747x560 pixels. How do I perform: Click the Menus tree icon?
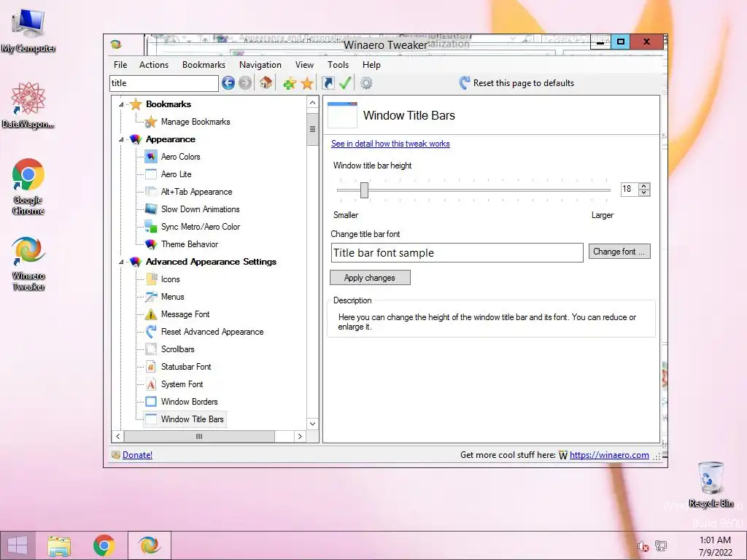point(151,297)
